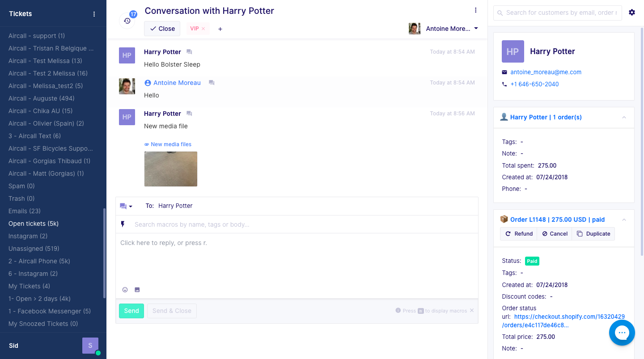Click the lightning bolt macro search icon
The image size is (644, 359).
click(123, 224)
